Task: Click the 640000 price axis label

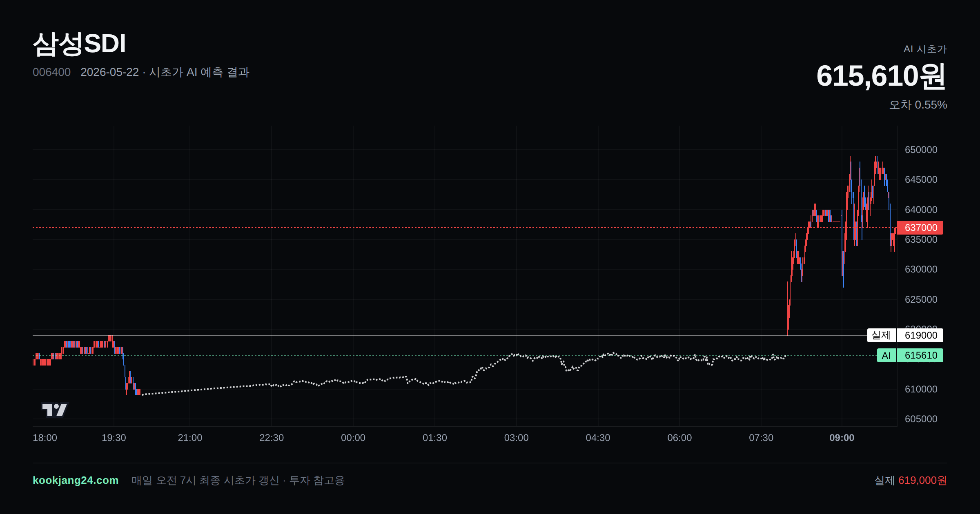Action: (921, 210)
